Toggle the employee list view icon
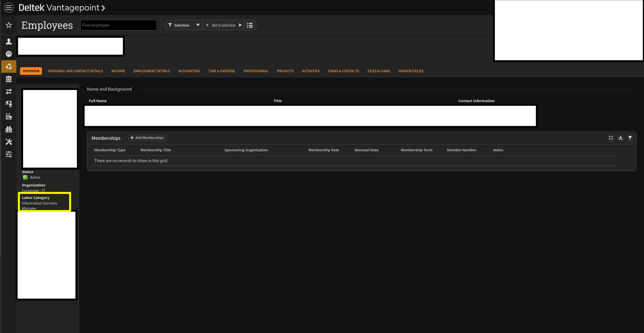 (250, 25)
